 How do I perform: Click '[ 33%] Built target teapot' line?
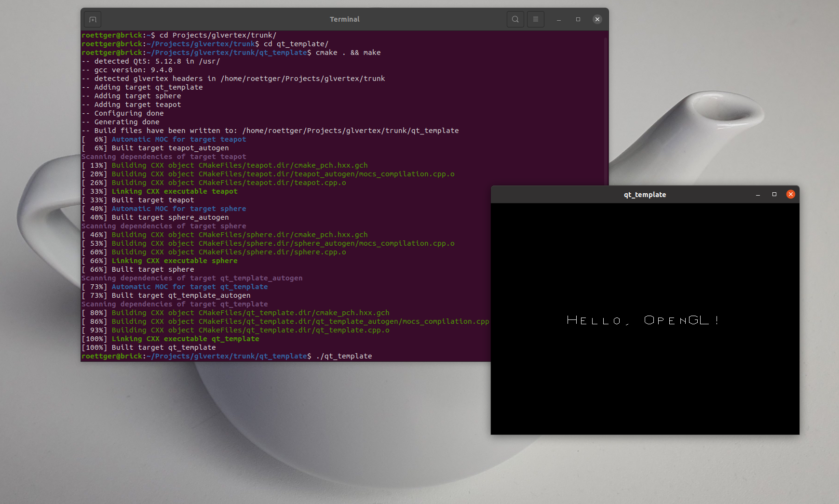[x=138, y=200]
